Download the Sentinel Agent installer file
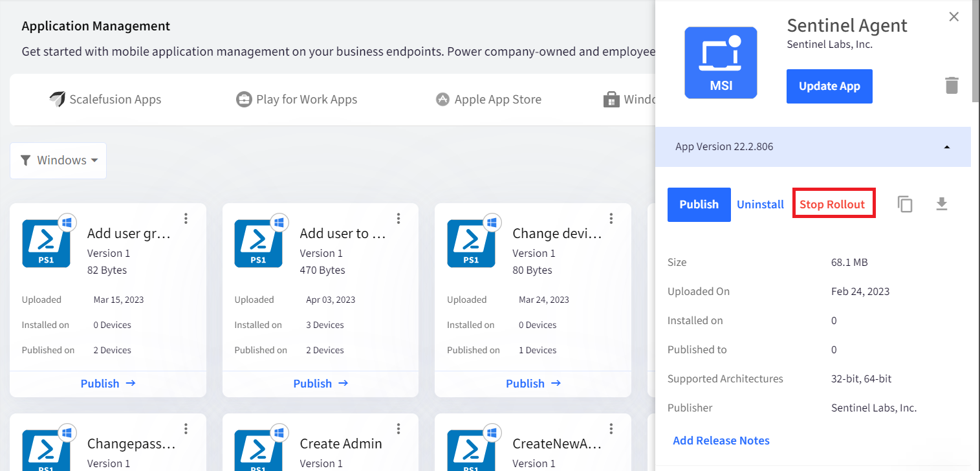This screenshot has width=980, height=471. (942, 204)
